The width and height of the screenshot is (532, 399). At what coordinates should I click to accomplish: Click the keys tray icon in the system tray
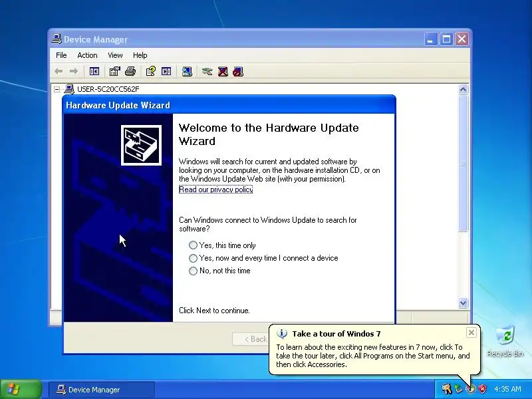pyautogui.click(x=446, y=389)
